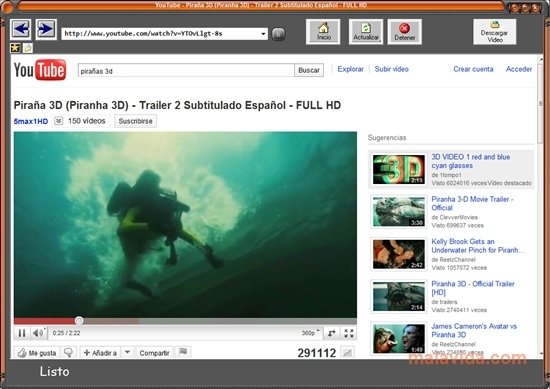
Task: Click 'de ClevverMovies' uploader text
Action: click(x=455, y=217)
